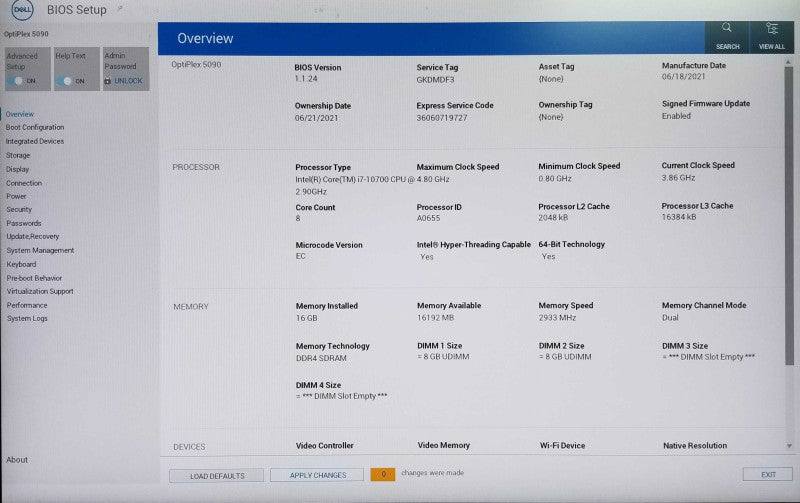This screenshot has width=800, height=503.
Task: Click Memory Technology DDR4 SDRAM
Action: 321,358
